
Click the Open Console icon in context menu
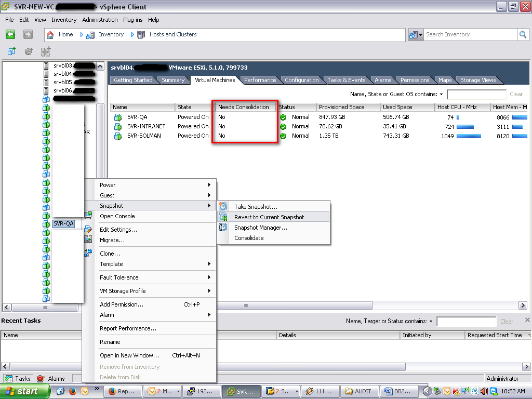[x=88, y=215]
